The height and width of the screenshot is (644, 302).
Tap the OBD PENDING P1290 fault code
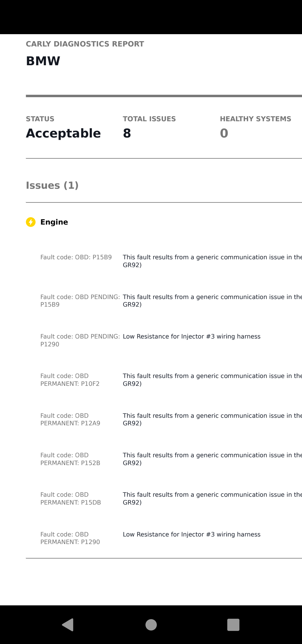pyautogui.click(x=80, y=340)
